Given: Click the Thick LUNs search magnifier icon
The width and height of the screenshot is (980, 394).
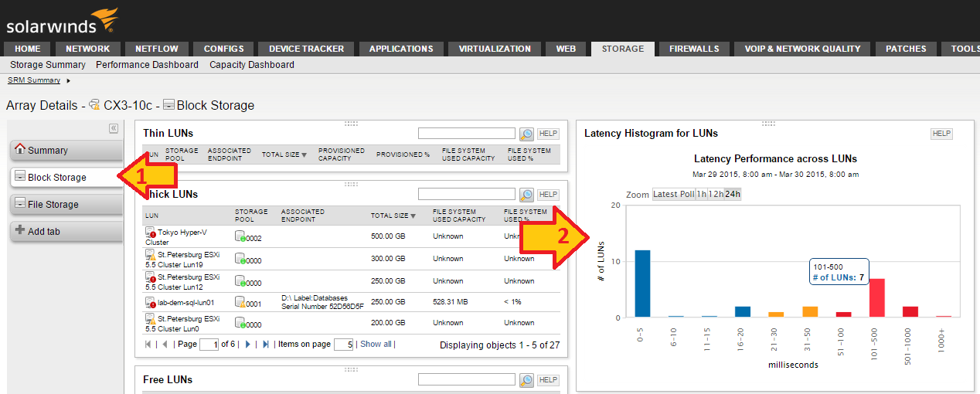Looking at the screenshot, I should [x=526, y=194].
